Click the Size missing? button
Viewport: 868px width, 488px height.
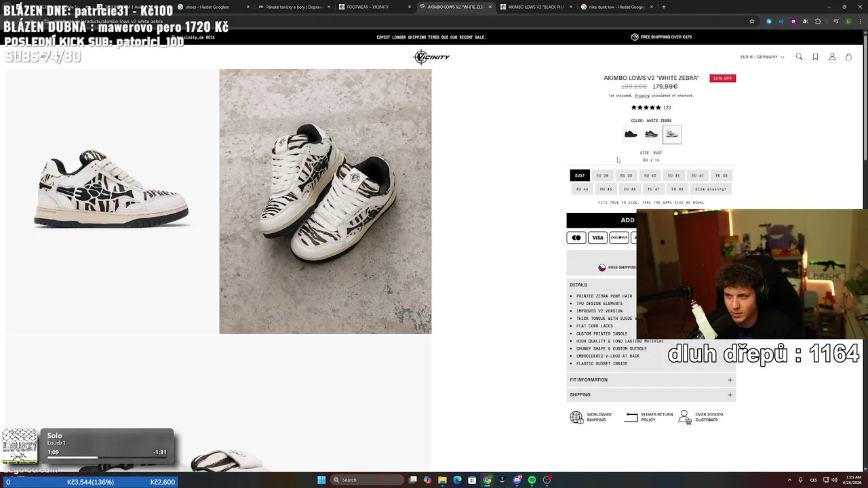711,189
